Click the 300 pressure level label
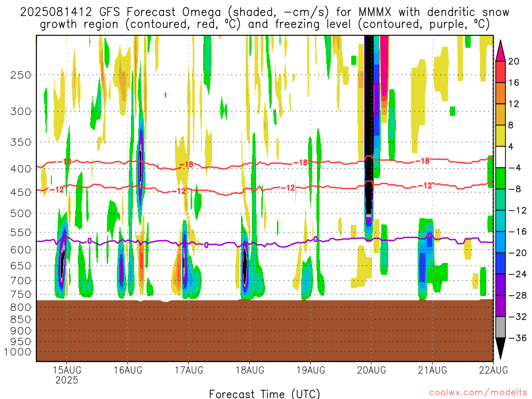The image size is (532, 399). (x=21, y=111)
